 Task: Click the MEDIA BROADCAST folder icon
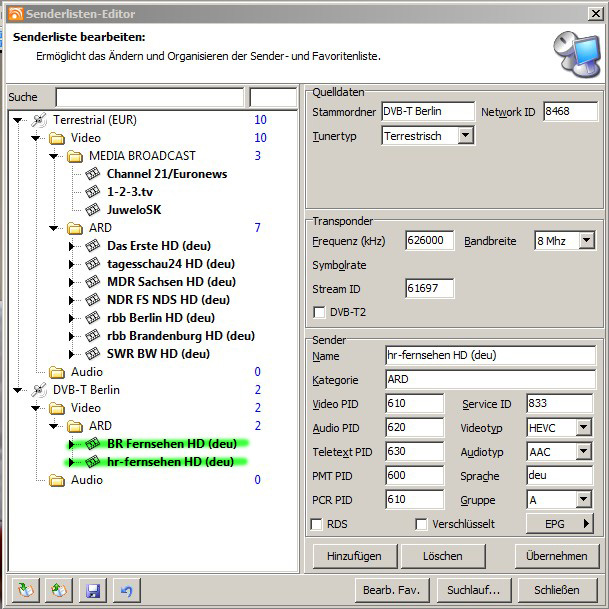tap(75, 156)
